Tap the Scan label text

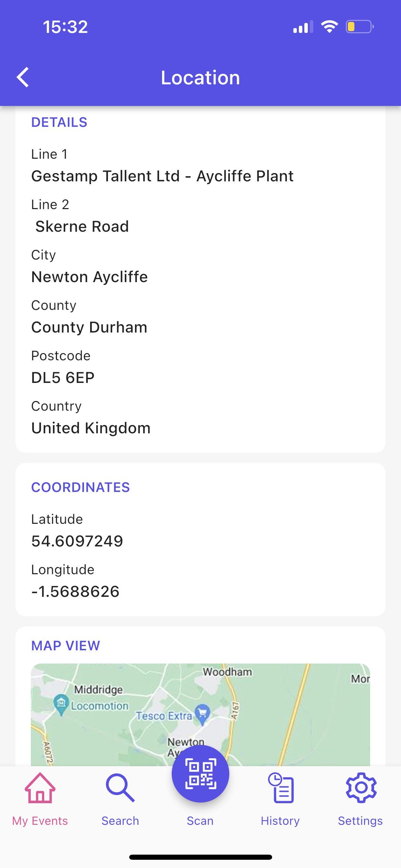point(200,821)
